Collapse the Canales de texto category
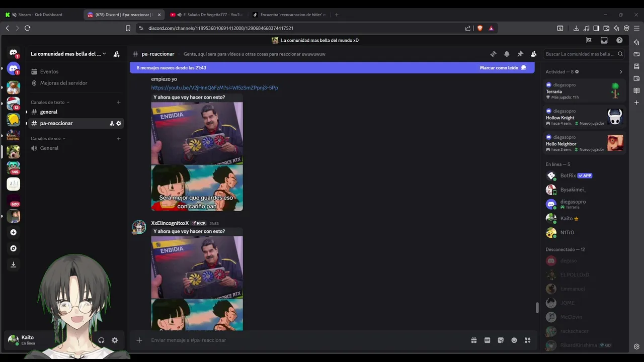This screenshot has width=644, height=362. coord(50,103)
